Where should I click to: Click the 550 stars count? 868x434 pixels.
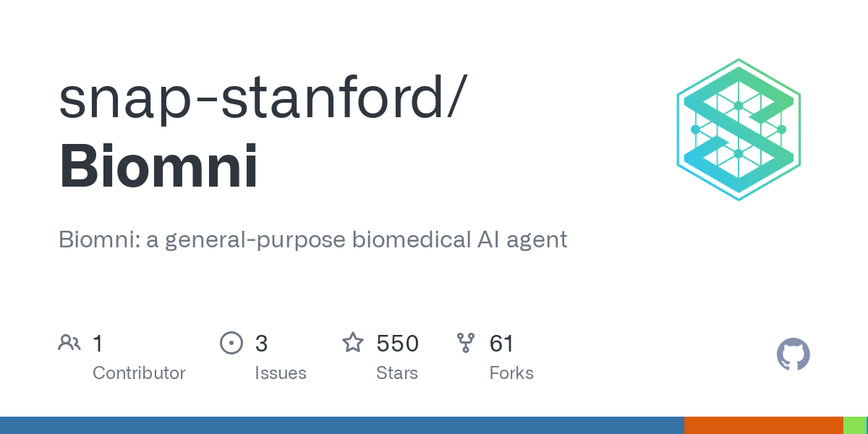click(x=398, y=343)
